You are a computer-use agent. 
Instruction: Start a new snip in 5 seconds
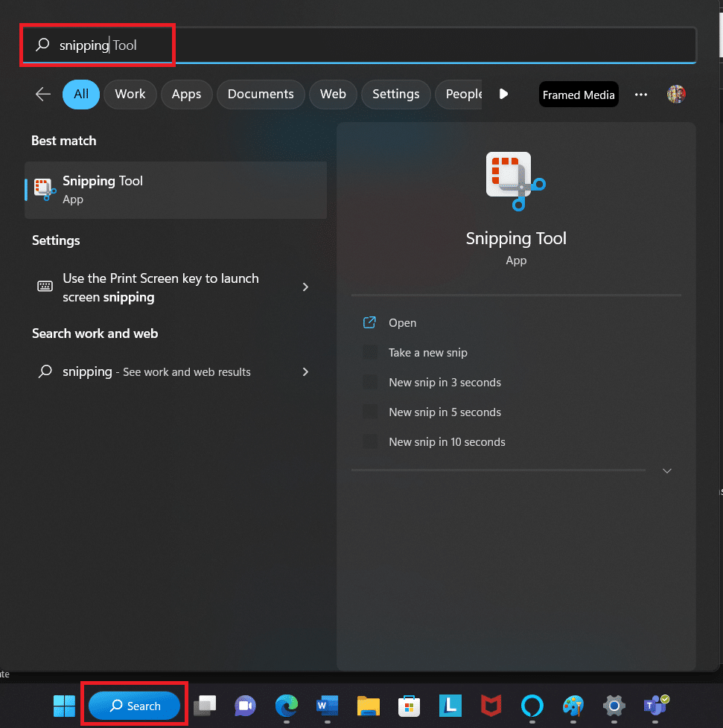coord(445,412)
